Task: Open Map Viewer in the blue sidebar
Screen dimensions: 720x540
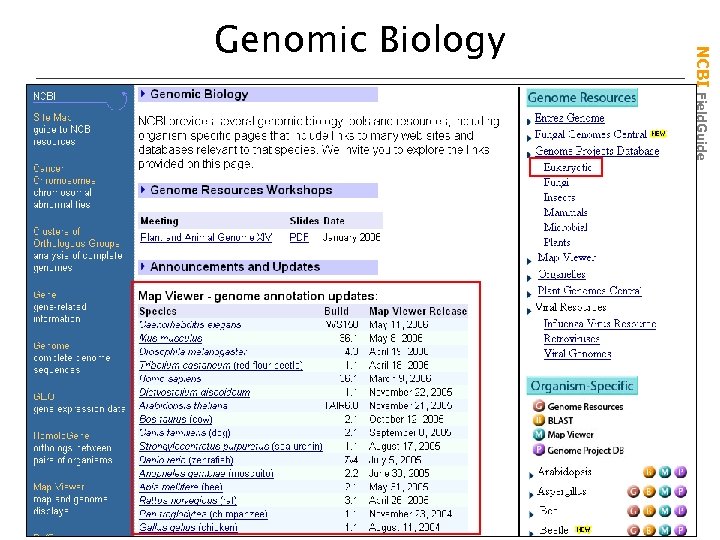Action: click(59, 486)
